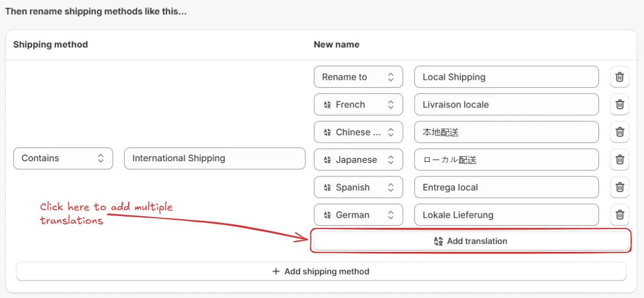This screenshot has height=298, width=644.
Task: Click the Add shipping method button
Action: 321,271
